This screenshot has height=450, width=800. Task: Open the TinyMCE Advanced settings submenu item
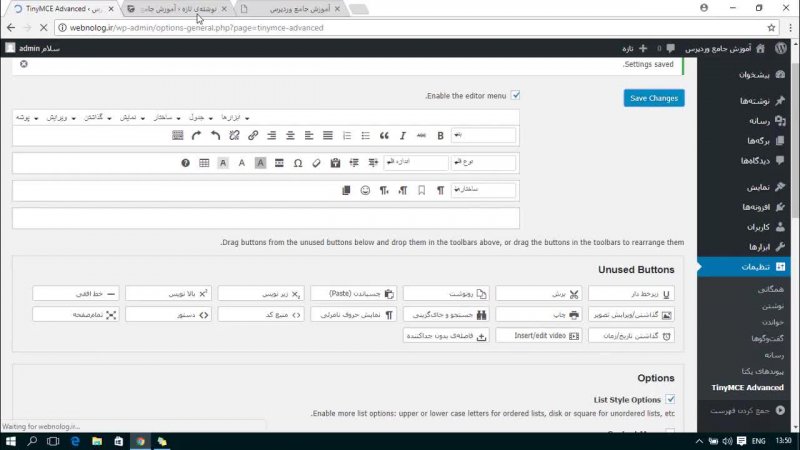[x=748, y=387]
